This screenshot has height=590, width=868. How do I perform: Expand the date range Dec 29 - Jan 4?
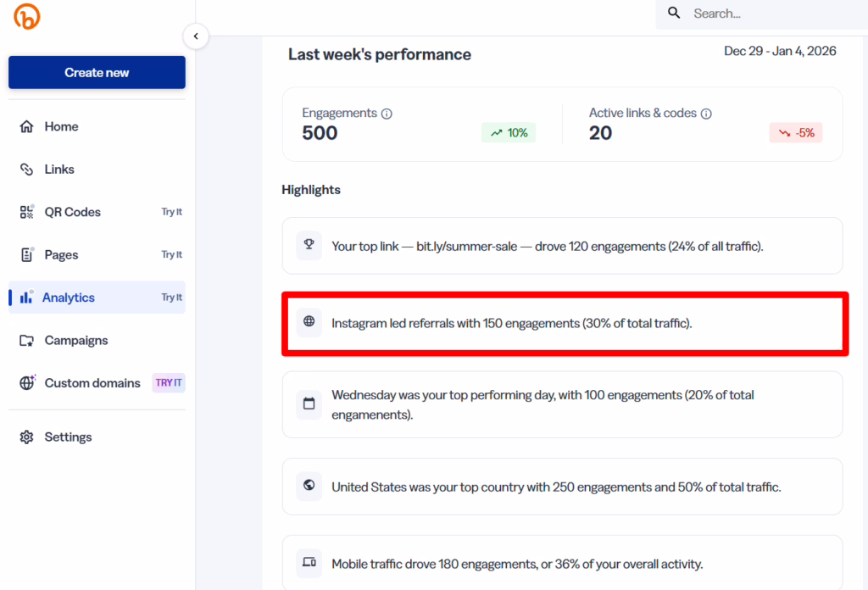780,51
